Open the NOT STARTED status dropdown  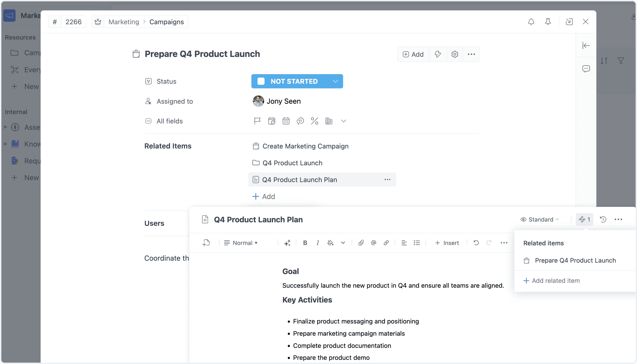pos(297,81)
